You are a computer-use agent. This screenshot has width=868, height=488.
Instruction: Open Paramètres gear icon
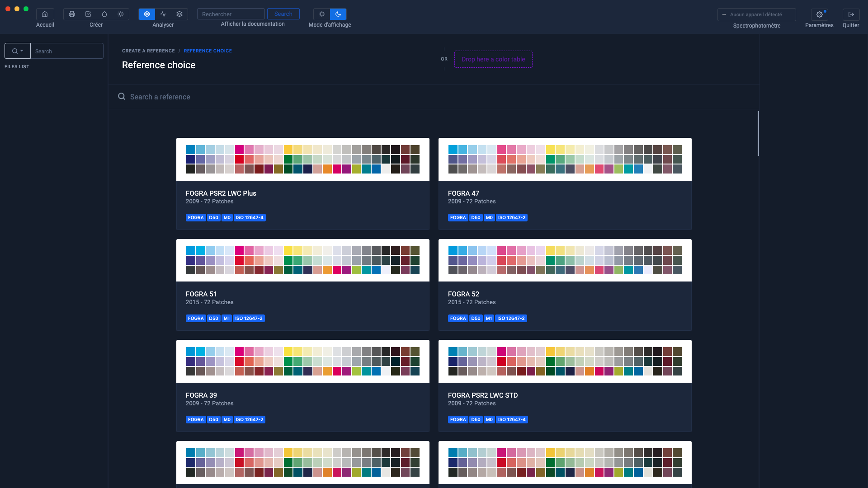[819, 14]
